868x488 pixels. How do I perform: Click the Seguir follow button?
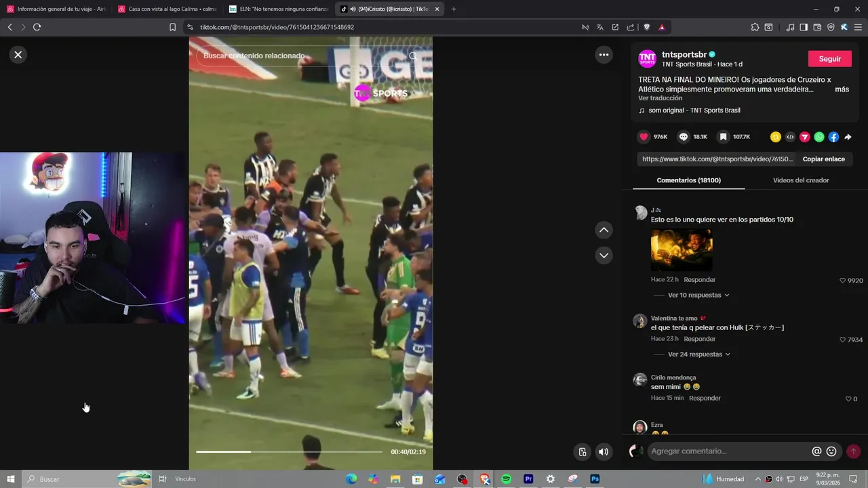pos(829,59)
